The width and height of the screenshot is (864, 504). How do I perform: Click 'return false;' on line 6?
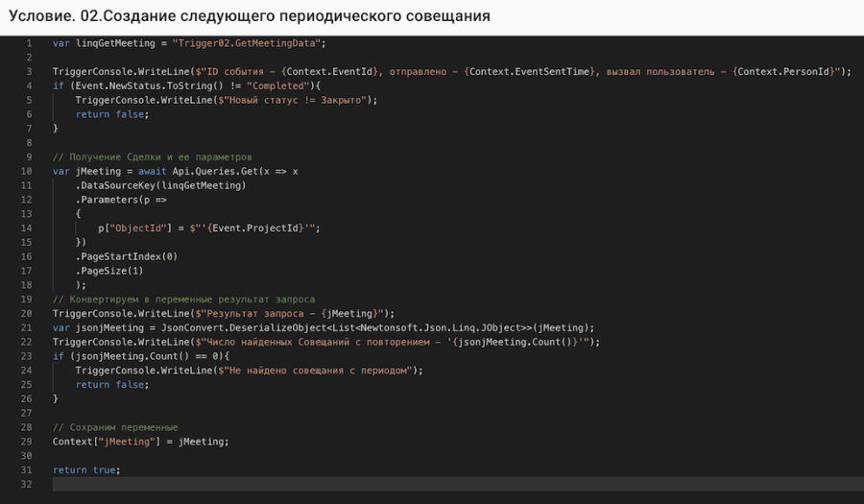[112, 114]
